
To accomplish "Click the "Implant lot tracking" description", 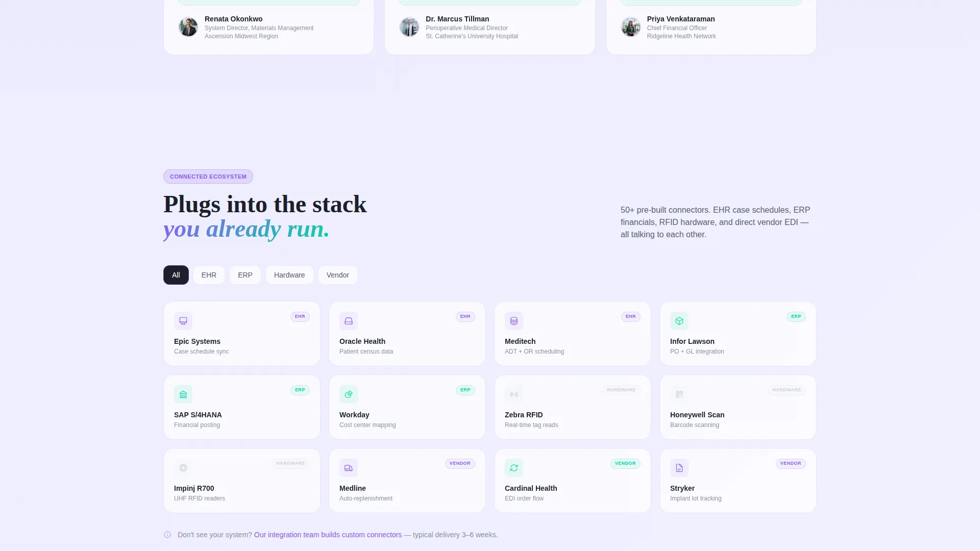I will pyautogui.click(x=696, y=498).
